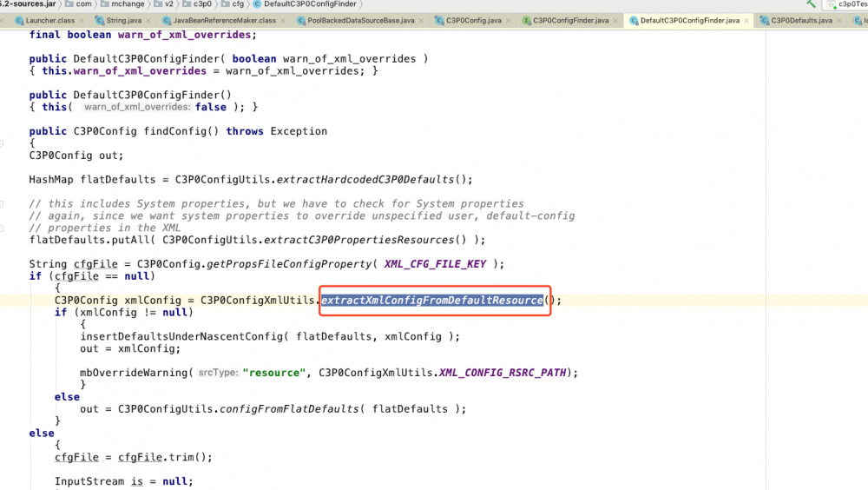Click the final boolean field declaration line

[143, 35]
